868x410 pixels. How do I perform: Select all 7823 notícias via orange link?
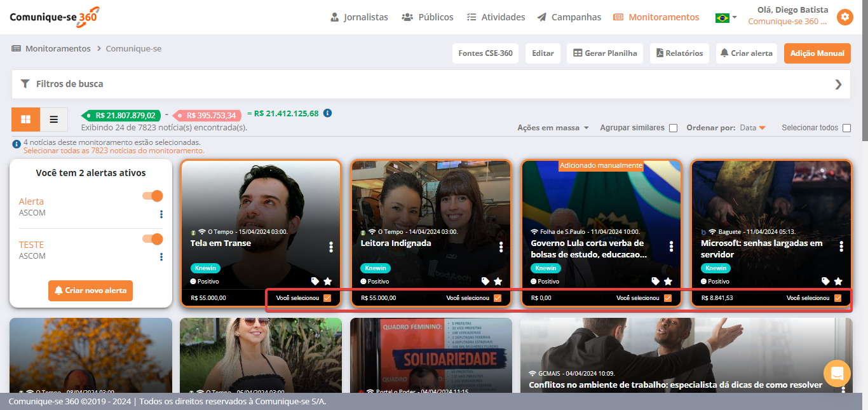pyautogui.click(x=114, y=151)
